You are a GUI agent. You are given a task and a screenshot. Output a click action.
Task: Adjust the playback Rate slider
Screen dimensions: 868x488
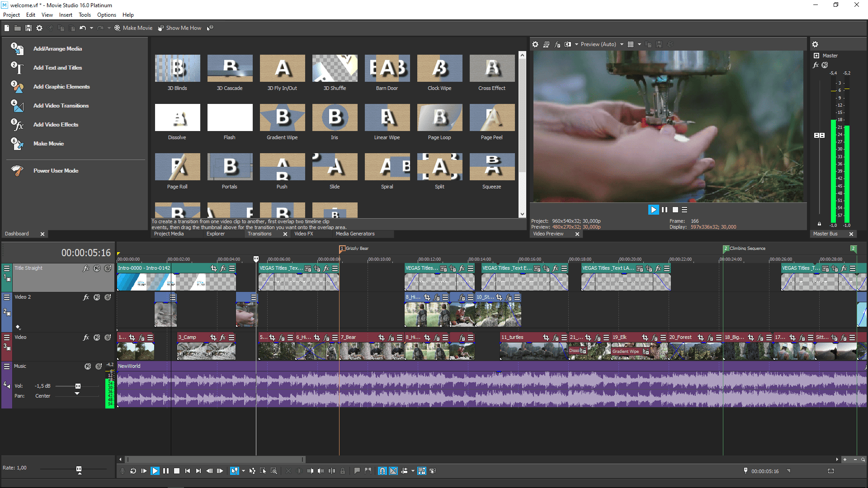click(x=79, y=469)
